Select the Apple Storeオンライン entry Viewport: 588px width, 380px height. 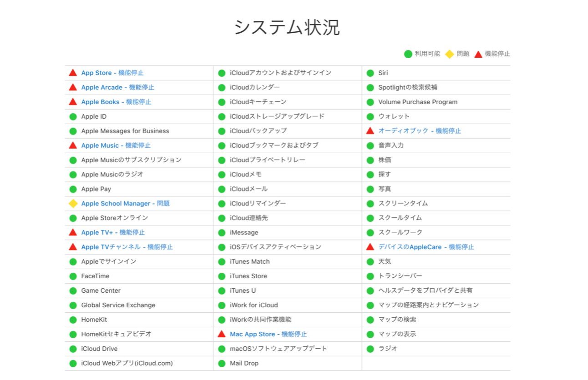[115, 218]
